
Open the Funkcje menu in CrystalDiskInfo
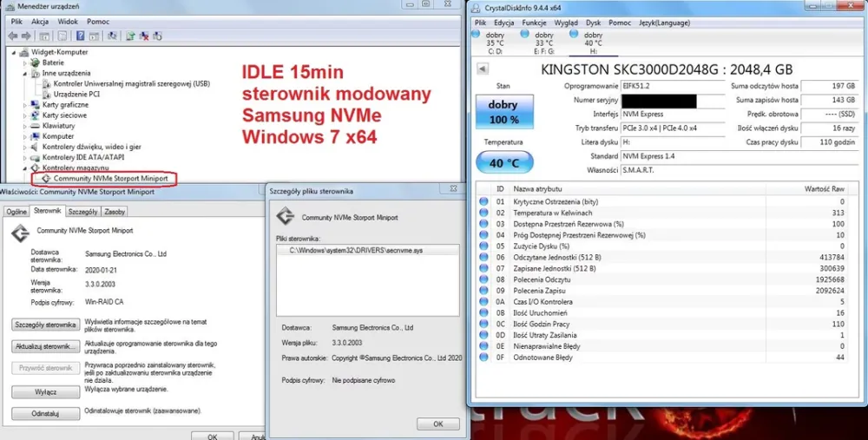click(x=535, y=23)
